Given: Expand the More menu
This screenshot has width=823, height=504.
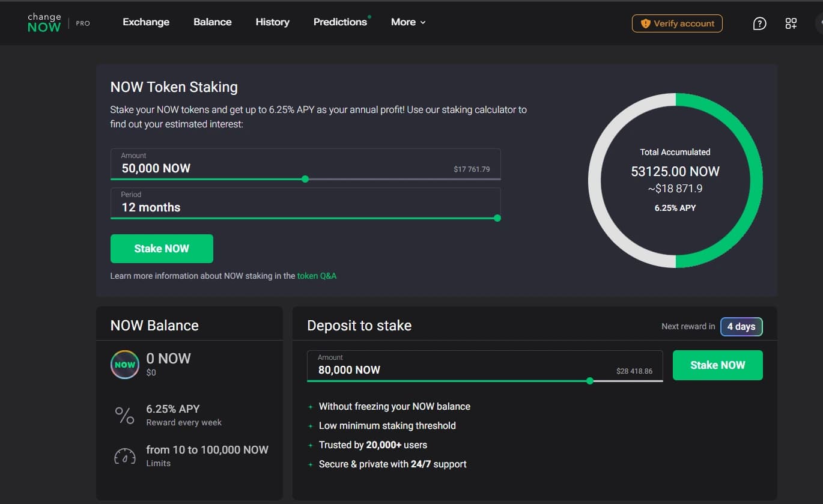Looking at the screenshot, I should 408,22.
